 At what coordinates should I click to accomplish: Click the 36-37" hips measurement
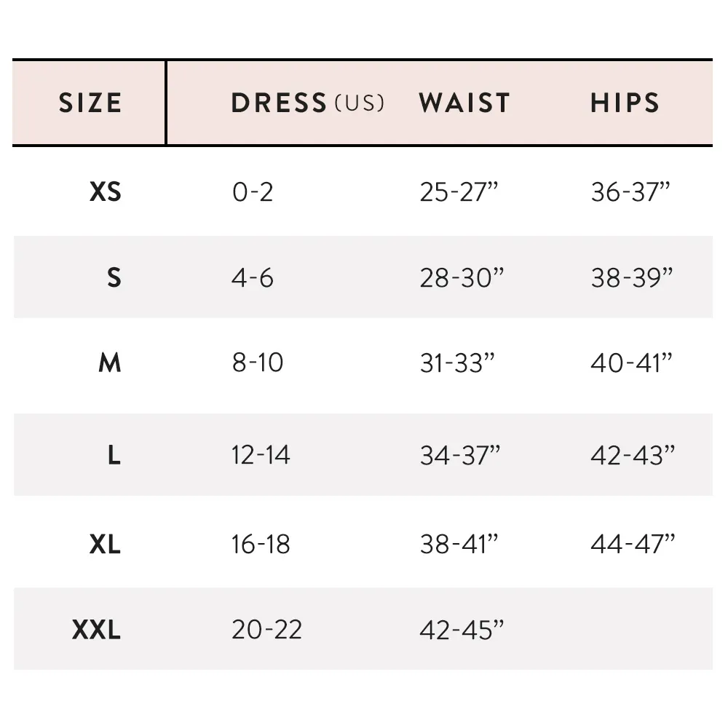(x=630, y=191)
